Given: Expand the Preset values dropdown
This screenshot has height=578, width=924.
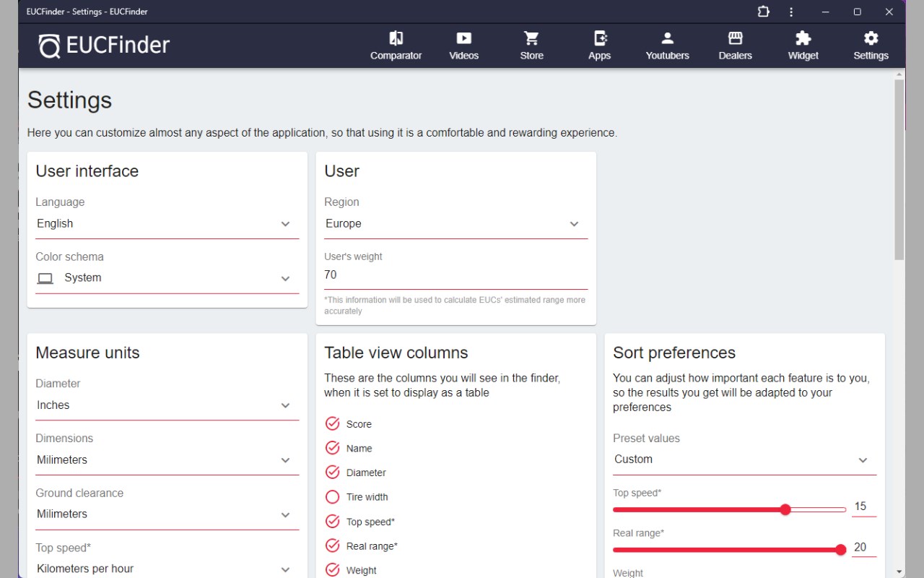Looking at the screenshot, I should 744,460.
